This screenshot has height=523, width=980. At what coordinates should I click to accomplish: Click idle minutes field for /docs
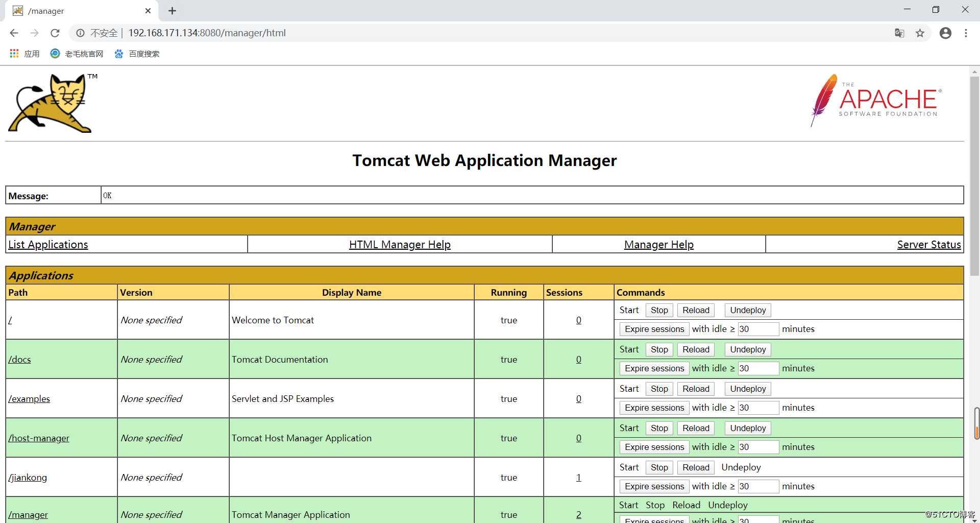758,368
